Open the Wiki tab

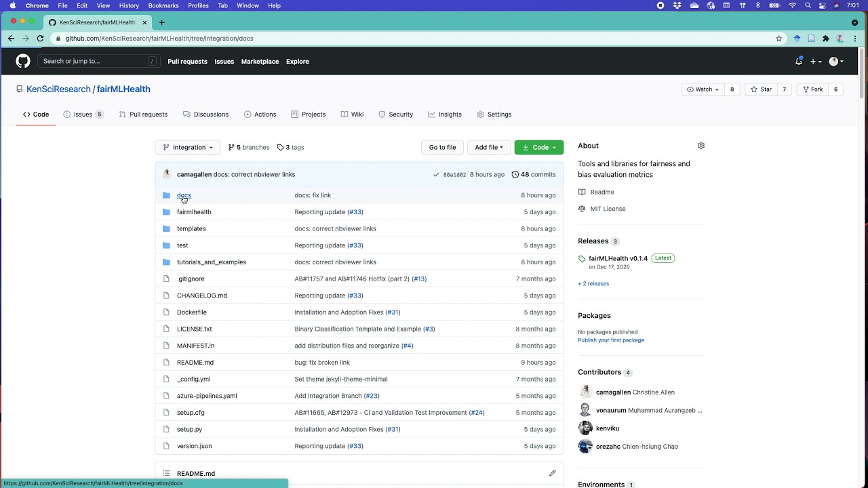353,115
